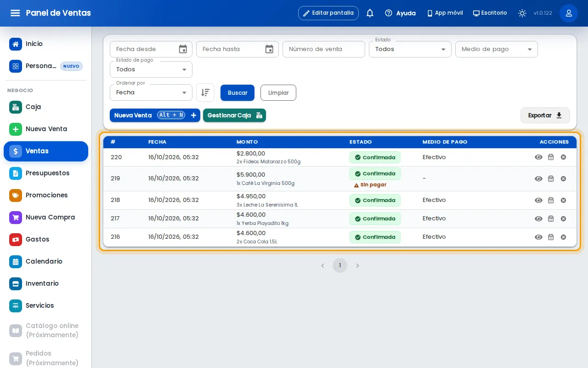Click the Editar pantalla button

(x=328, y=13)
